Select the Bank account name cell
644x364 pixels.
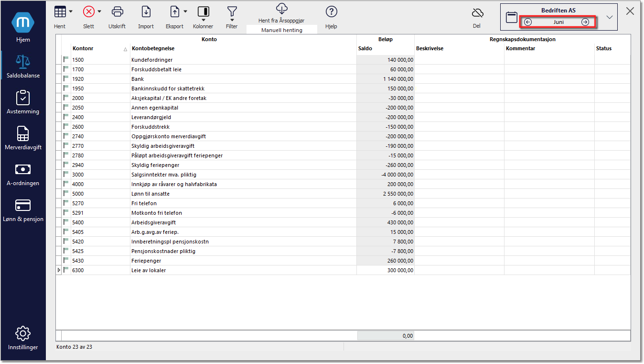coord(243,79)
